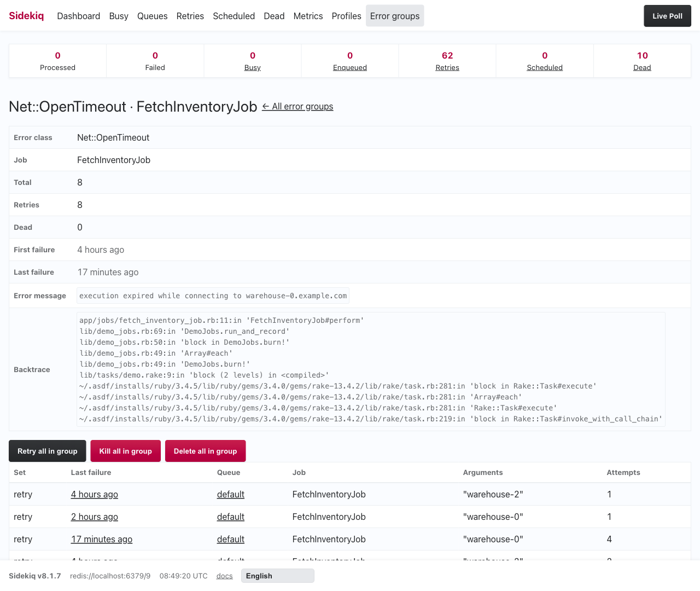Click the 'Failed' stat label
This screenshot has height=591, width=700.
[155, 67]
